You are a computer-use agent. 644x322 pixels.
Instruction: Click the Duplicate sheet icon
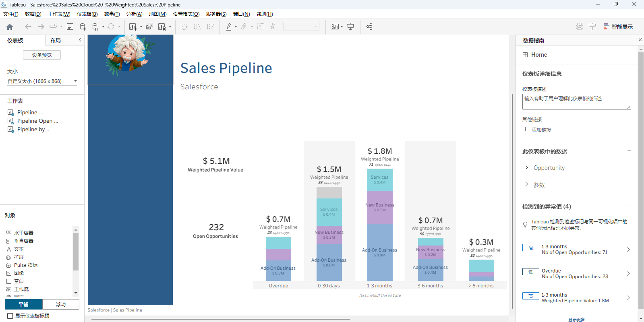click(149, 27)
